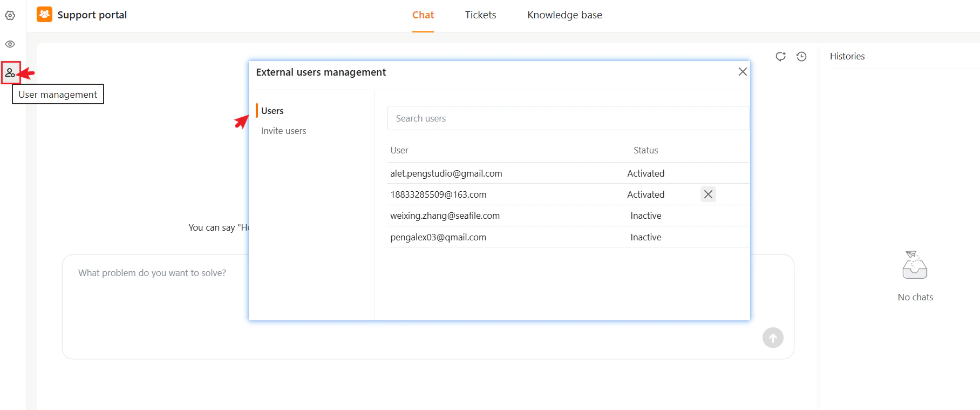Select Invite users in the dialog sidebar

tap(283, 131)
